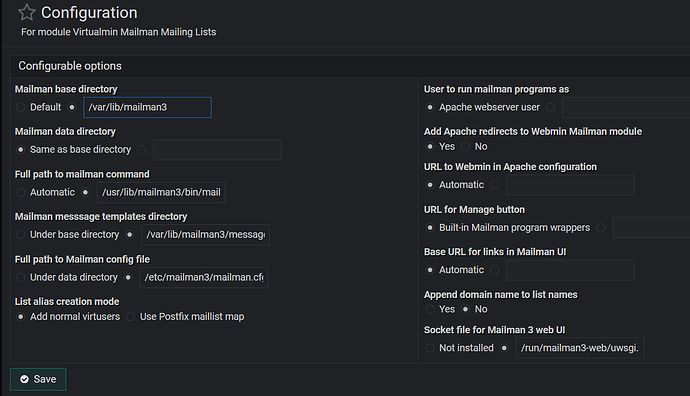The height and width of the screenshot is (396, 690).
Task: Select Automatic for Base URL for links
Action: coord(430,270)
